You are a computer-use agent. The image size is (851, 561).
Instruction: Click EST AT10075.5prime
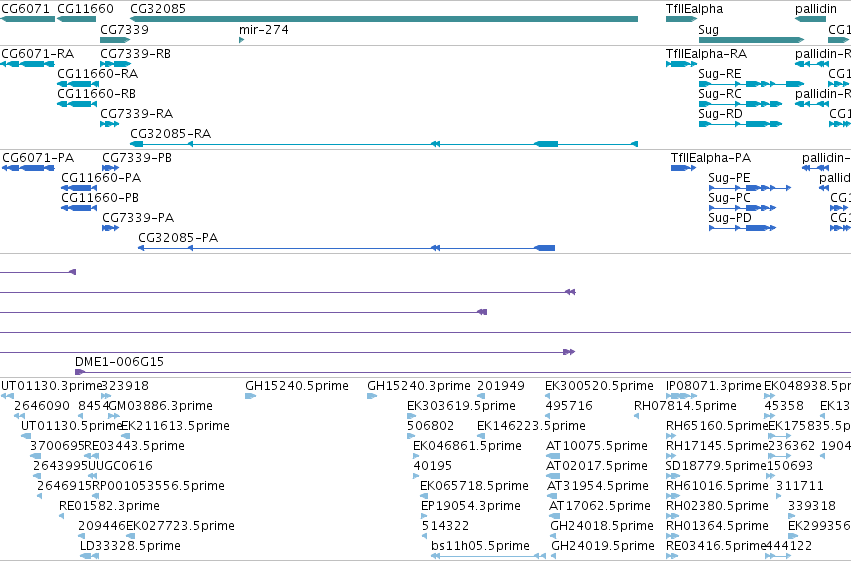click(x=596, y=446)
